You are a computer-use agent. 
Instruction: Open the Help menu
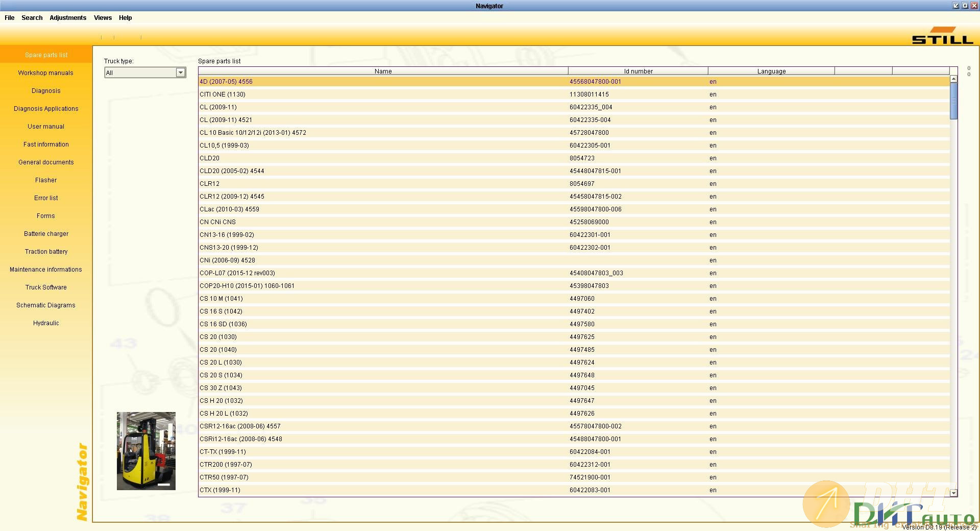point(125,18)
